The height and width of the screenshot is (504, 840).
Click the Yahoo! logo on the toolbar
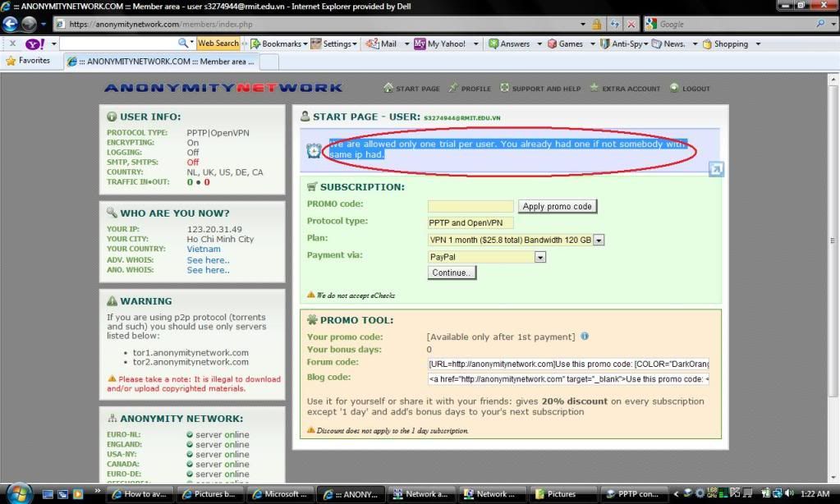[x=34, y=44]
